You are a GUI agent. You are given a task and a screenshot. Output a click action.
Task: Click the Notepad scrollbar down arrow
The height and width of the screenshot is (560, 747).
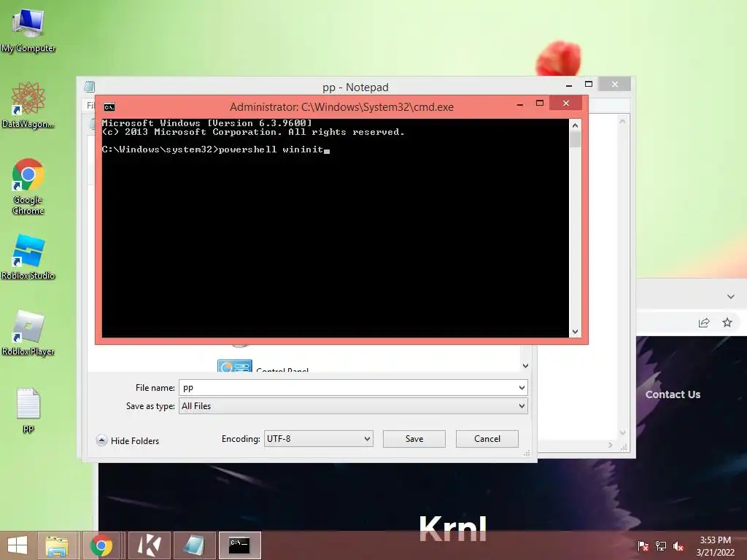(x=622, y=432)
